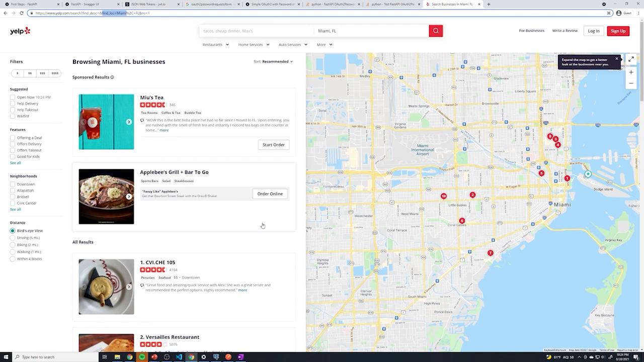This screenshot has width=644, height=362.
Task: Open the Restaurants dropdown menu
Action: [x=215, y=45]
